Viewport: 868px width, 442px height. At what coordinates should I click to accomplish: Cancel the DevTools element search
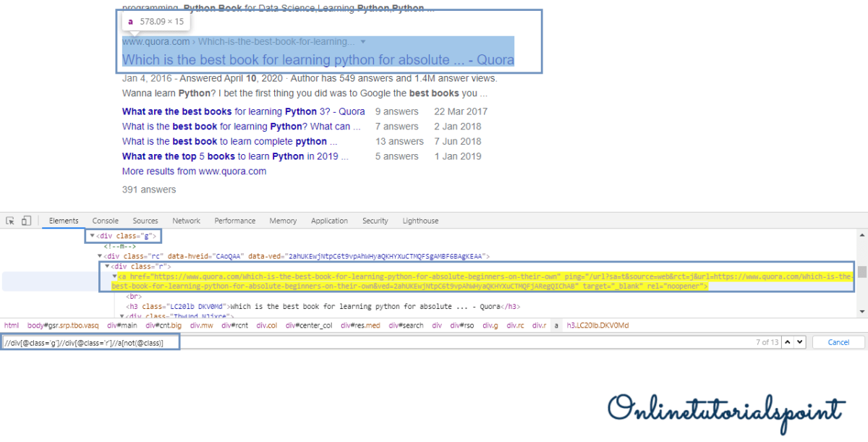[838, 342]
